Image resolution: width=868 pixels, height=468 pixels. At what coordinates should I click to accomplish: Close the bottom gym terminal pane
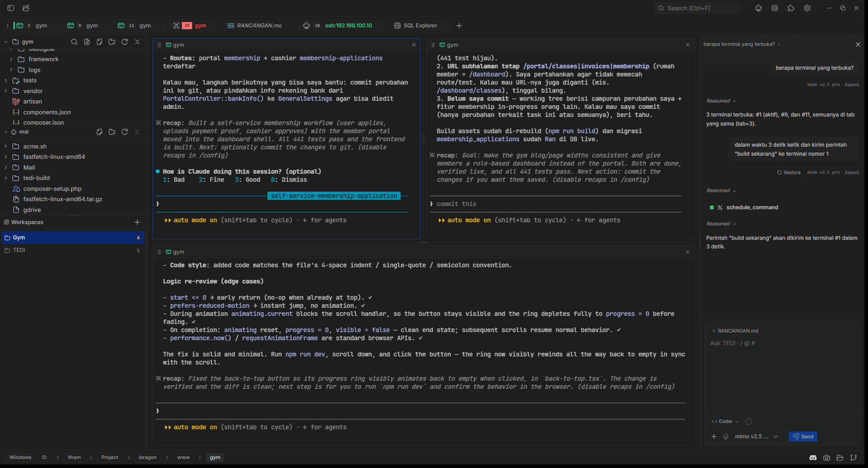(x=687, y=252)
